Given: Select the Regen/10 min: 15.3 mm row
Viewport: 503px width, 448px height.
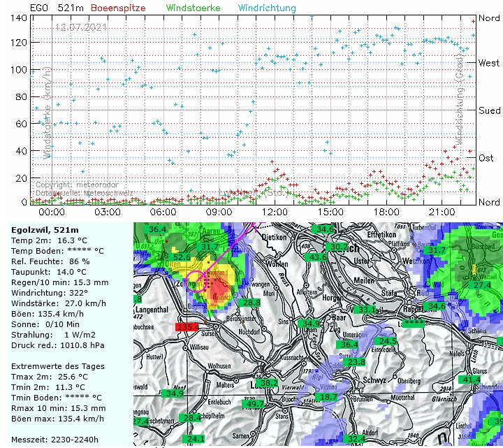Looking at the screenshot, I should click(x=60, y=282).
